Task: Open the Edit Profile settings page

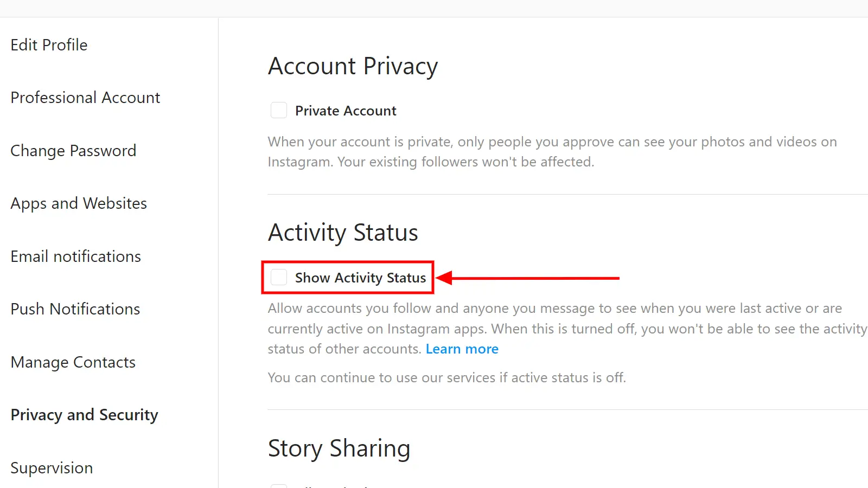Action: click(49, 45)
